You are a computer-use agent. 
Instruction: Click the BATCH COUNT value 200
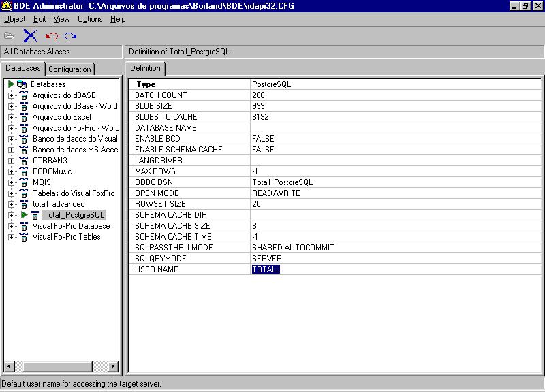click(258, 95)
